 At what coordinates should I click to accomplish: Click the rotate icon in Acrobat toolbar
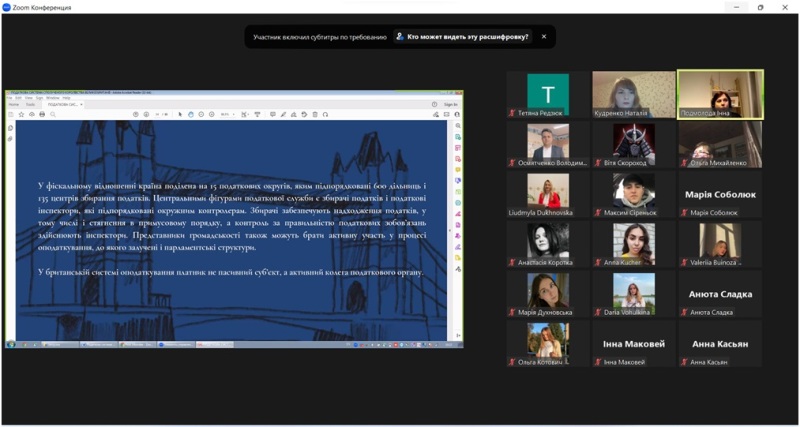click(x=325, y=114)
